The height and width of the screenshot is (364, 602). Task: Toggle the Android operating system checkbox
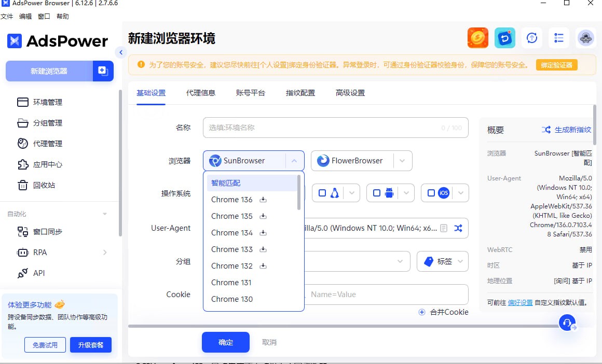pos(377,193)
